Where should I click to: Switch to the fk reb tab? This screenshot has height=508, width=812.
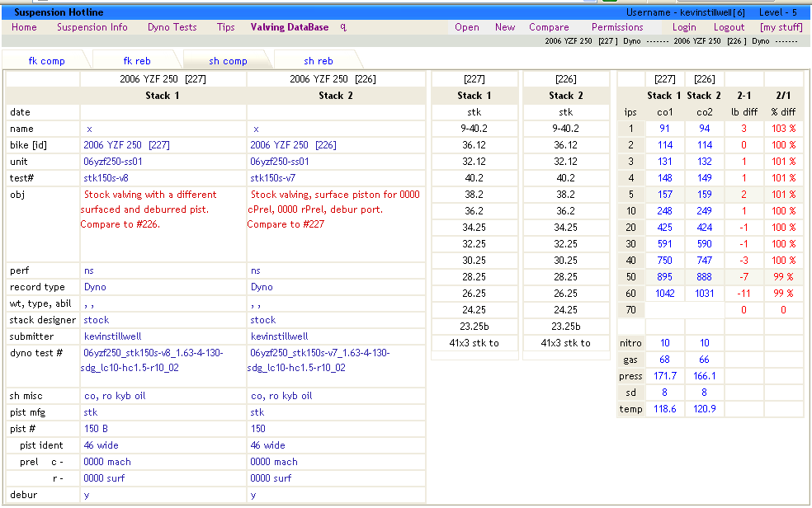click(x=137, y=61)
